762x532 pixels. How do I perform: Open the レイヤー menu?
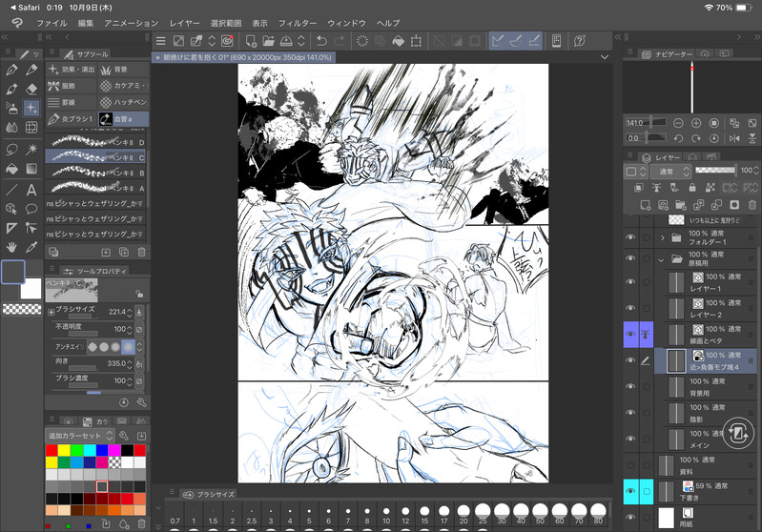[184, 23]
